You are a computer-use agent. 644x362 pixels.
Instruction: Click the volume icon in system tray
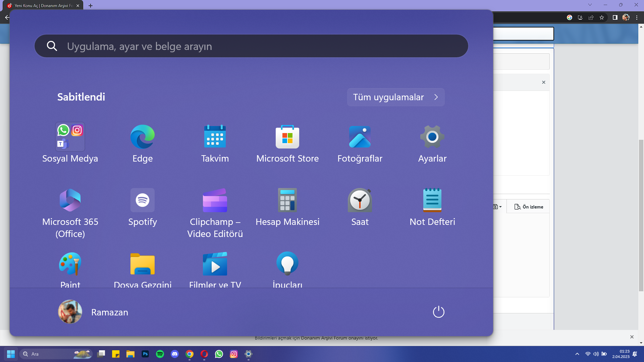[x=596, y=354]
